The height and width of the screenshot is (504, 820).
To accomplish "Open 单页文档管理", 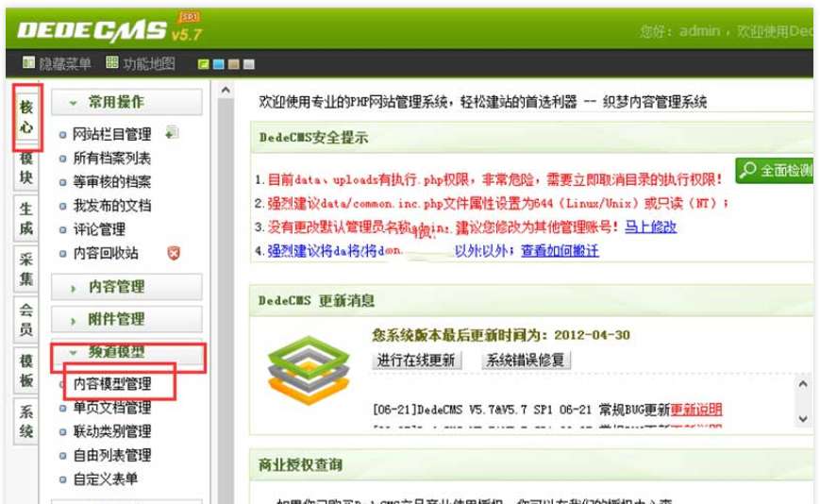I will [112, 408].
